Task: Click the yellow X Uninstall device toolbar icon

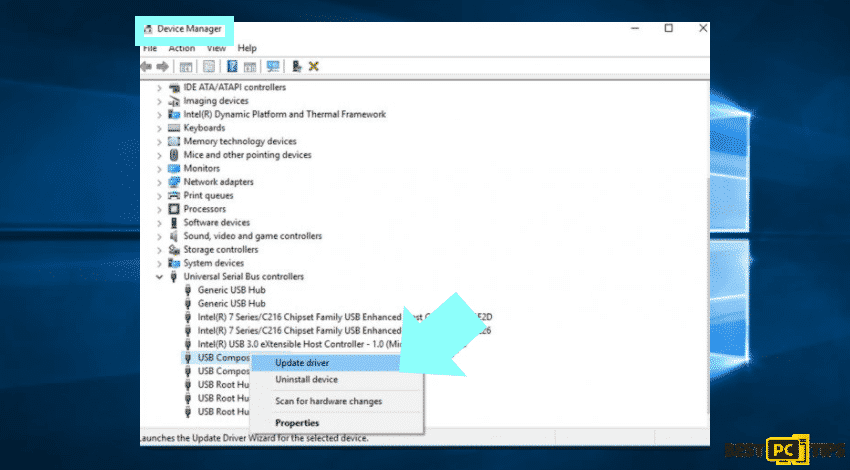Action: click(313, 66)
